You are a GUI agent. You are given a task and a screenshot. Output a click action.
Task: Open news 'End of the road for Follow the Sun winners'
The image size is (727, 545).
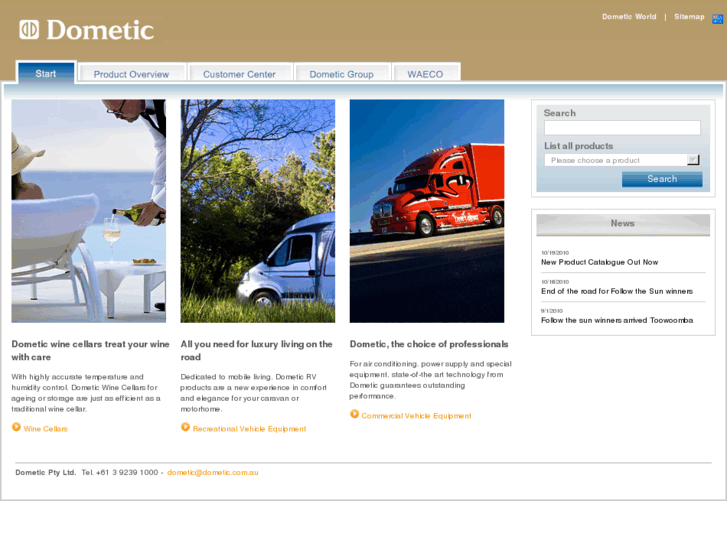[x=617, y=291]
